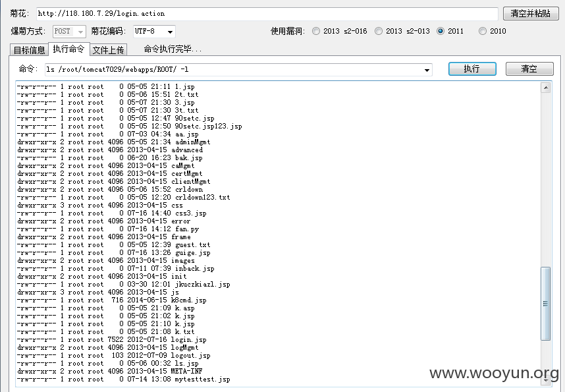Screen dimensions: 565x392
Task: Switch to the 文件上传 tab
Action: tap(108, 50)
